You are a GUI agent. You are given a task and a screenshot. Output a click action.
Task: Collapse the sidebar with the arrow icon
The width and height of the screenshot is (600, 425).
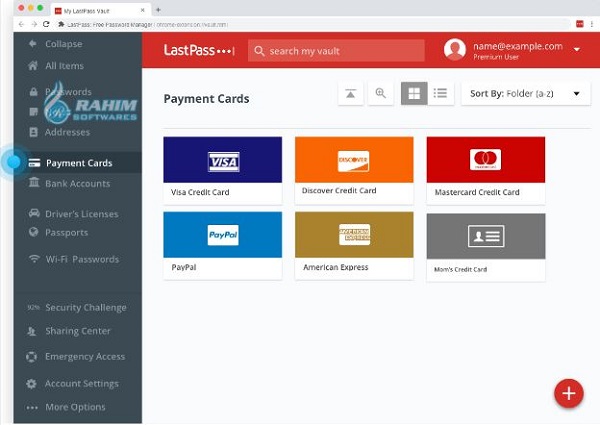(x=33, y=44)
